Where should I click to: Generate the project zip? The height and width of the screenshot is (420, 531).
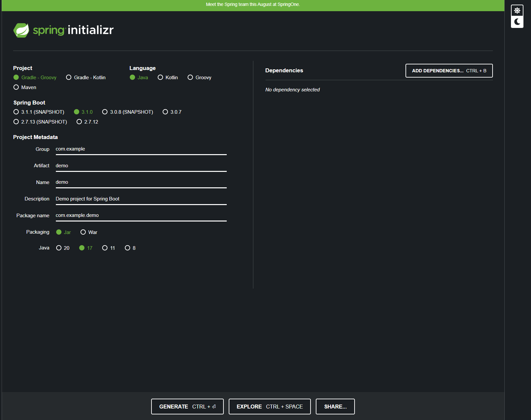click(187, 407)
